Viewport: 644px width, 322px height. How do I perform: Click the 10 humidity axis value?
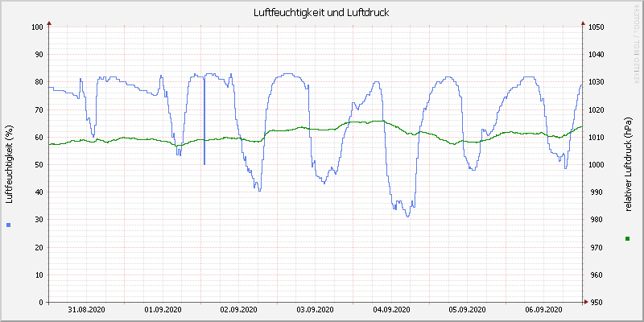pos(39,275)
